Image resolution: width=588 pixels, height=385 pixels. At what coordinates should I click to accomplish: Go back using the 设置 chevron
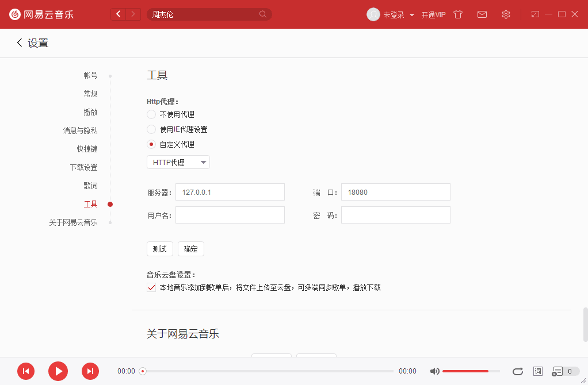20,43
